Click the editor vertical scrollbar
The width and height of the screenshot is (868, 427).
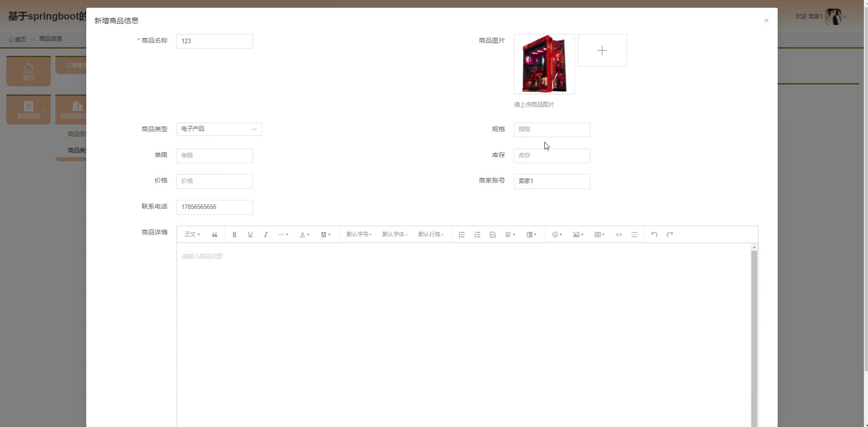click(x=754, y=338)
